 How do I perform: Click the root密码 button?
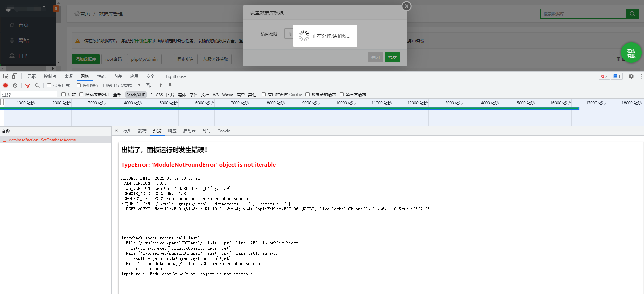[113, 59]
